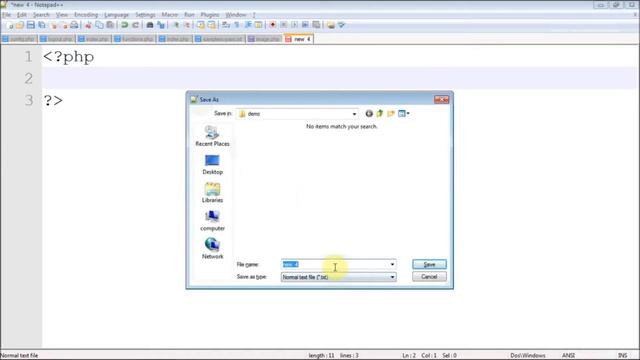
Task: Click the Word Wrap toolbar icon
Action: (226, 25)
